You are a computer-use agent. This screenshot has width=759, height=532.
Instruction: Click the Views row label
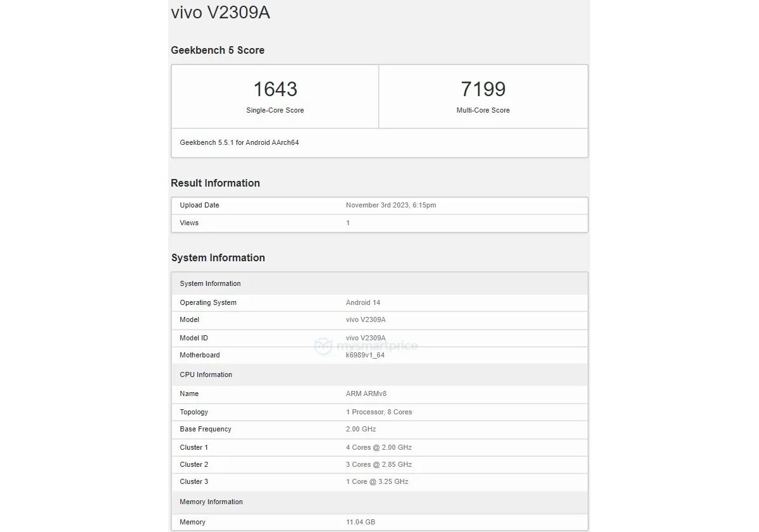click(x=189, y=223)
